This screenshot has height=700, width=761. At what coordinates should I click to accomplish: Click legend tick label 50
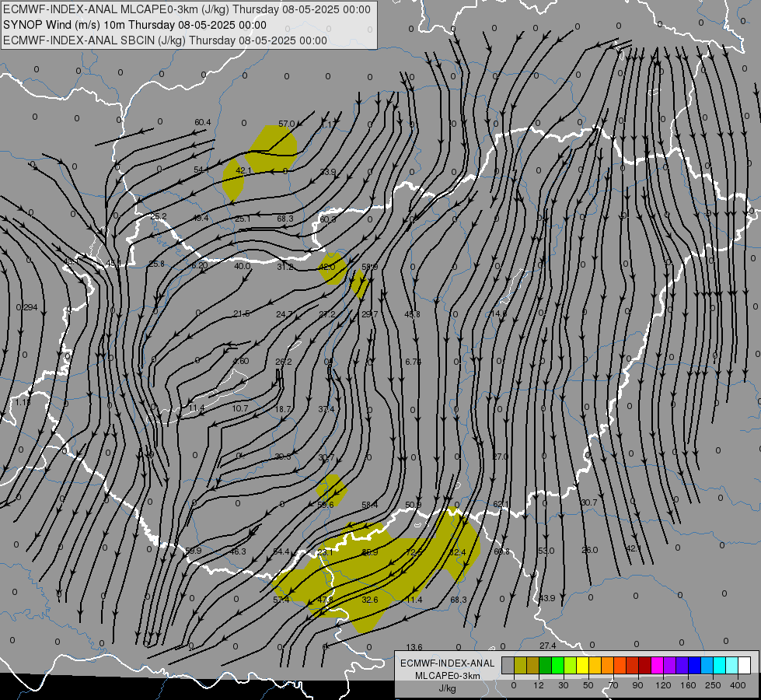click(588, 685)
